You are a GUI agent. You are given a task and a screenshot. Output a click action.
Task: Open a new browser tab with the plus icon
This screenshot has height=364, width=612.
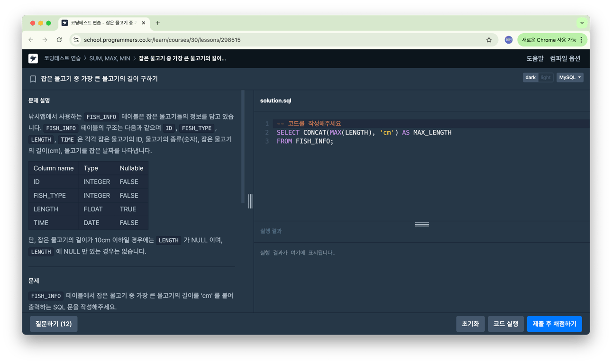(x=157, y=22)
